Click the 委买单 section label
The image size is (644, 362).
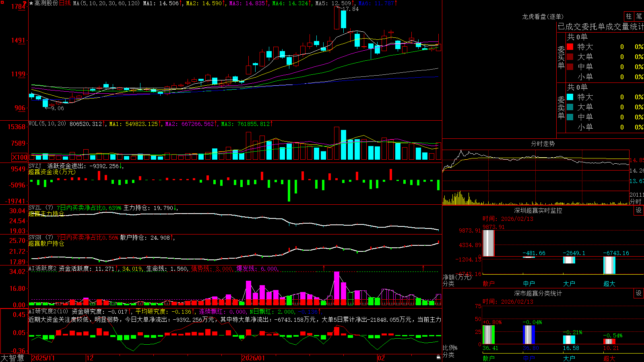coord(561,58)
